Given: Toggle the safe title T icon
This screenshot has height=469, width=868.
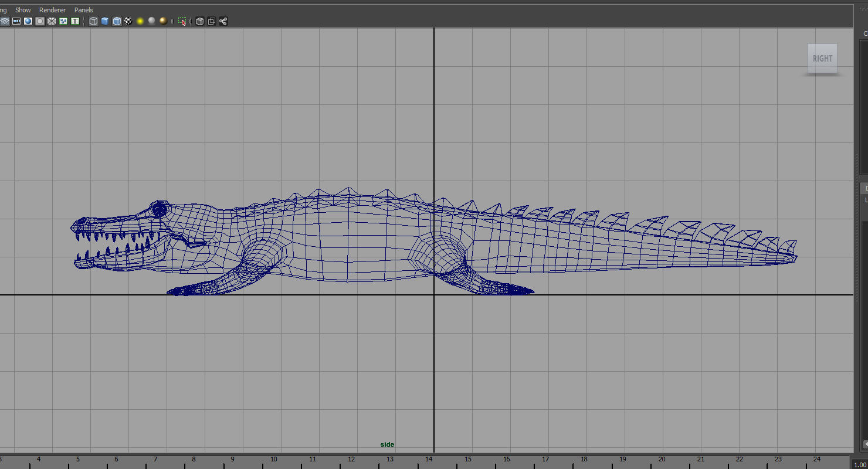Looking at the screenshot, I should (75, 21).
